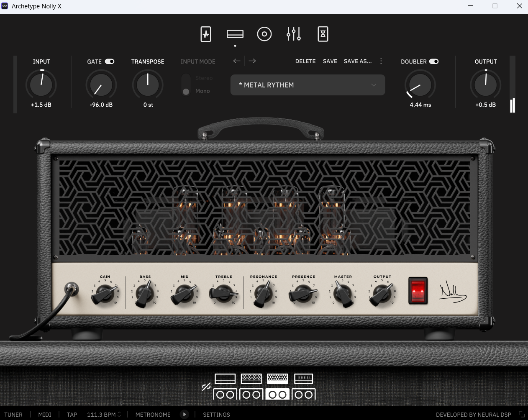Select the third highlighted amp head icon
528x420 pixels.
pyautogui.click(x=277, y=379)
